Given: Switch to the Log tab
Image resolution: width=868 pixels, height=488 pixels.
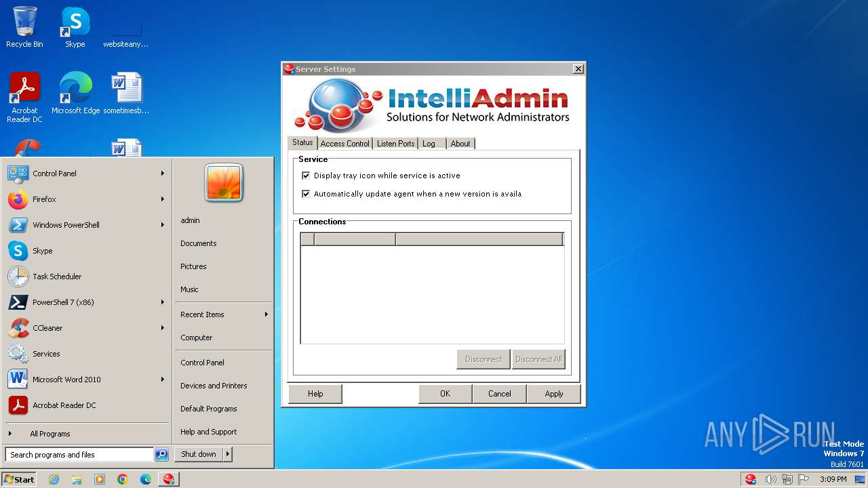Looking at the screenshot, I should point(432,144).
